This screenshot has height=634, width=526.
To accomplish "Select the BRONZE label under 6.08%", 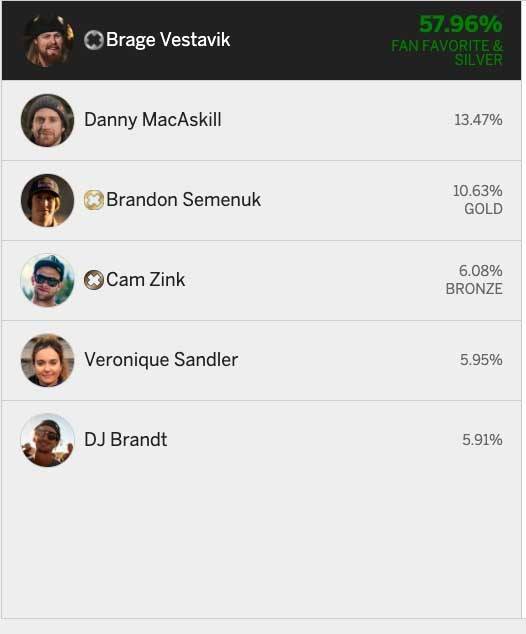I will pyautogui.click(x=474, y=289).
